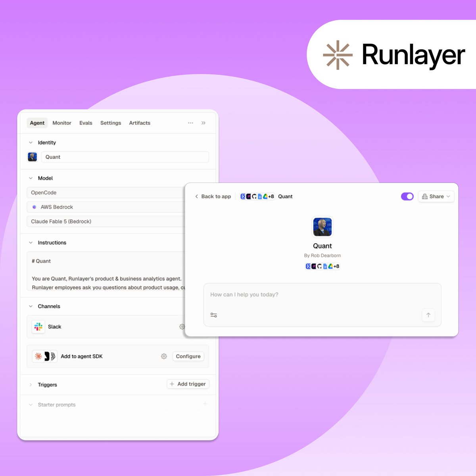The image size is (476, 476).
Task: Edit the Quant name field
Action: (x=125, y=157)
